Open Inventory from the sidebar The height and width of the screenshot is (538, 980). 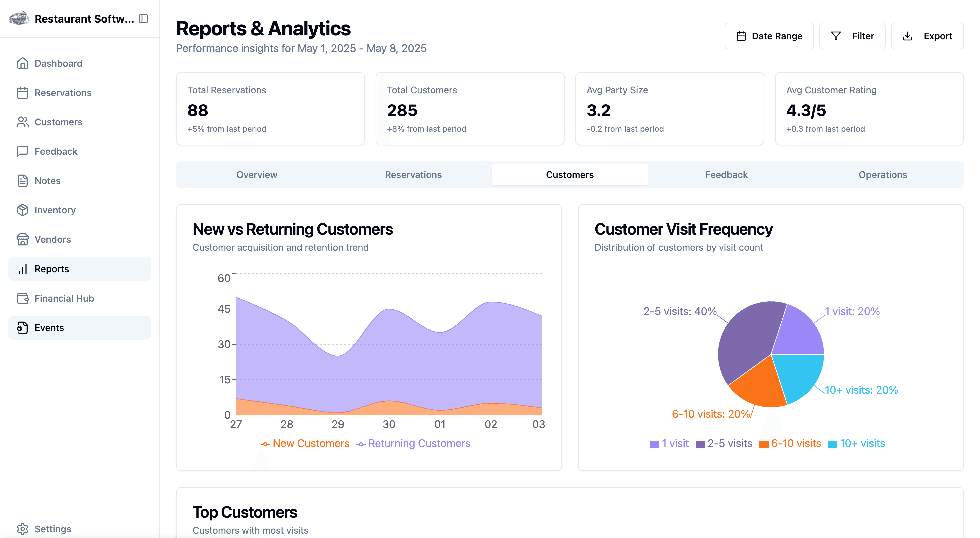[80, 210]
